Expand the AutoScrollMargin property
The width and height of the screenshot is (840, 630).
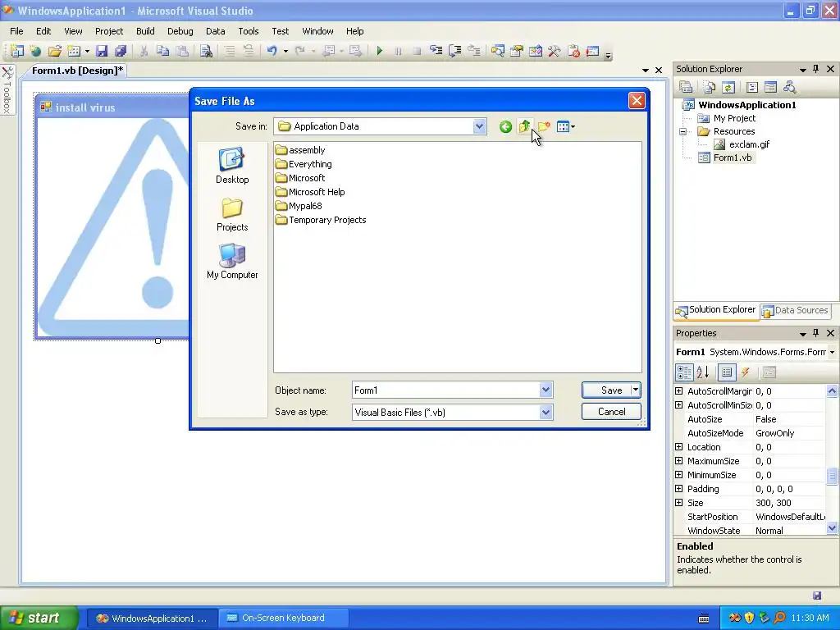point(678,391)
